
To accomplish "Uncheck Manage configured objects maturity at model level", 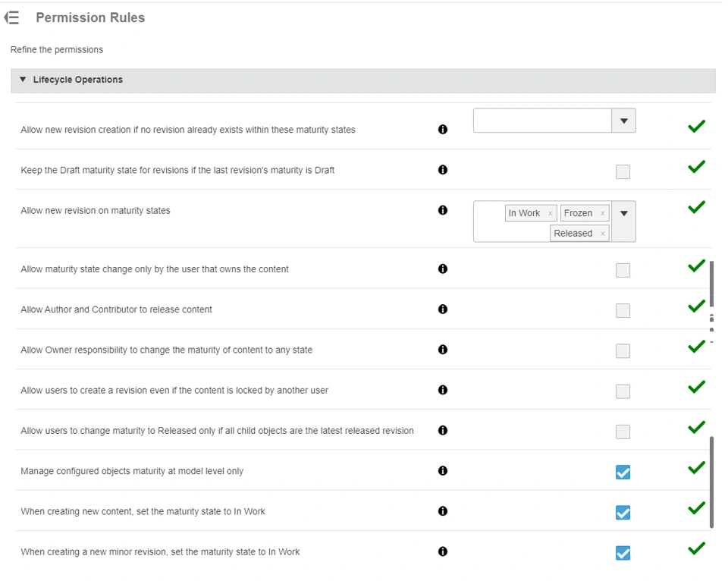I will coord(623,473).
